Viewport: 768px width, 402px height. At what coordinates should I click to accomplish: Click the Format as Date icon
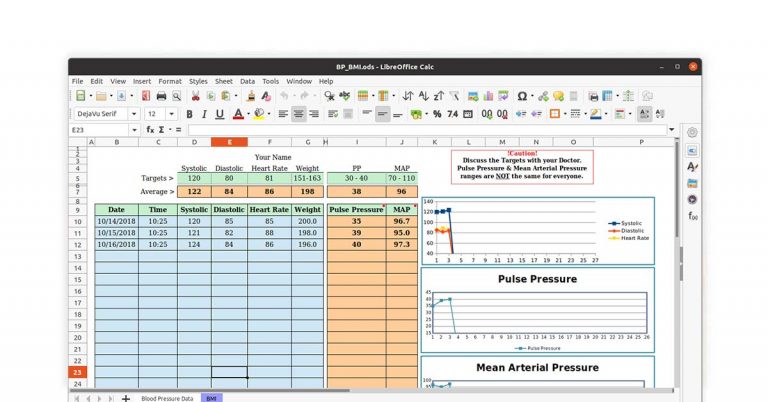(468, 114)
